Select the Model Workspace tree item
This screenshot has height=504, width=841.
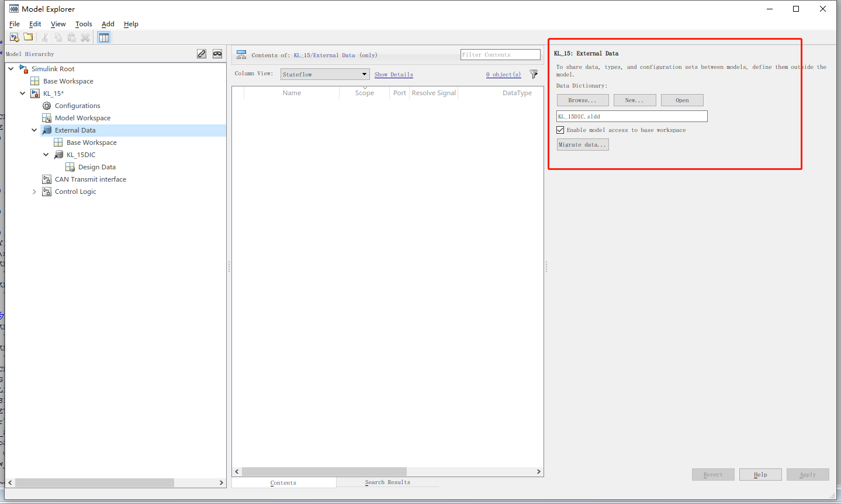pos(82,118)
